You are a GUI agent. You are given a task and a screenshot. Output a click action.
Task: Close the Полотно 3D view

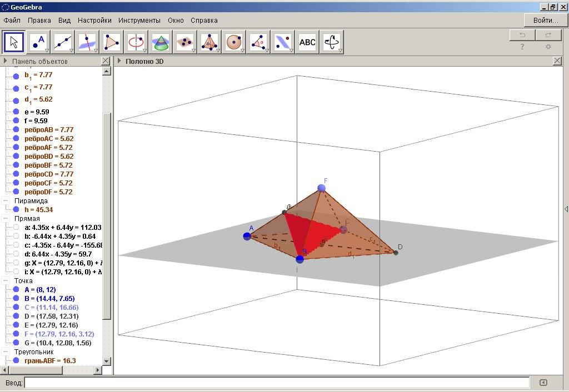(557, 61)
